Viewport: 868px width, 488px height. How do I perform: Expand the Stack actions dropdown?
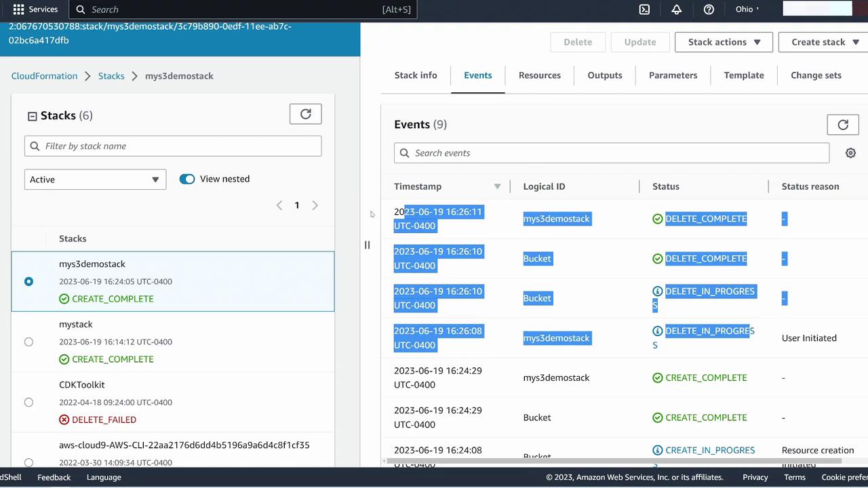[x=724, y=42]
